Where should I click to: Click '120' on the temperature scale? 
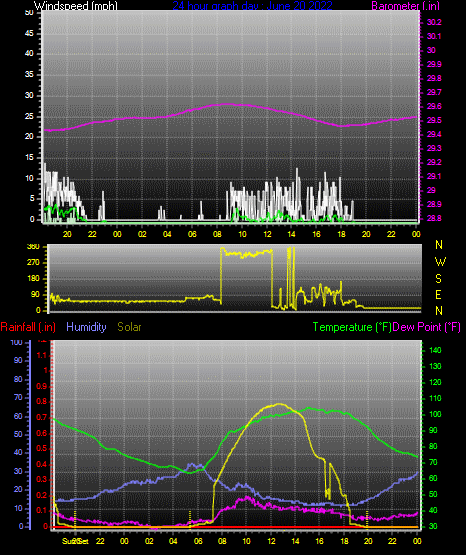[x=435, y=382]
